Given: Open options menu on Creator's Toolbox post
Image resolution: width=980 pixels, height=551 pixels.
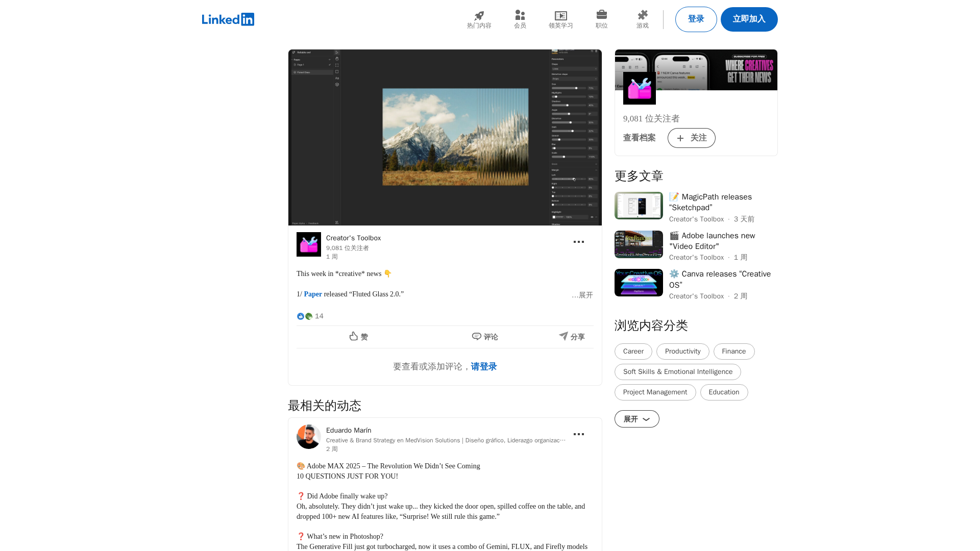Looking at the screenshot, I should click(x=578, y=242).
